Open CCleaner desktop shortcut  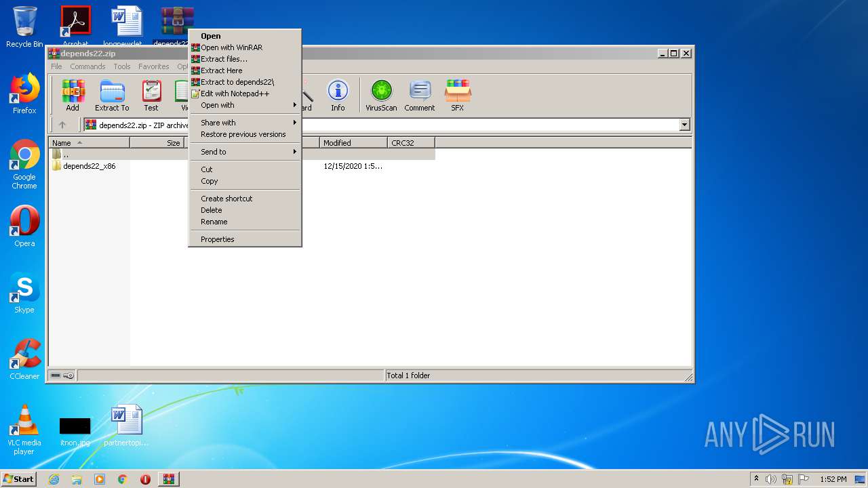pyautogui.click(x=24, y=359)
